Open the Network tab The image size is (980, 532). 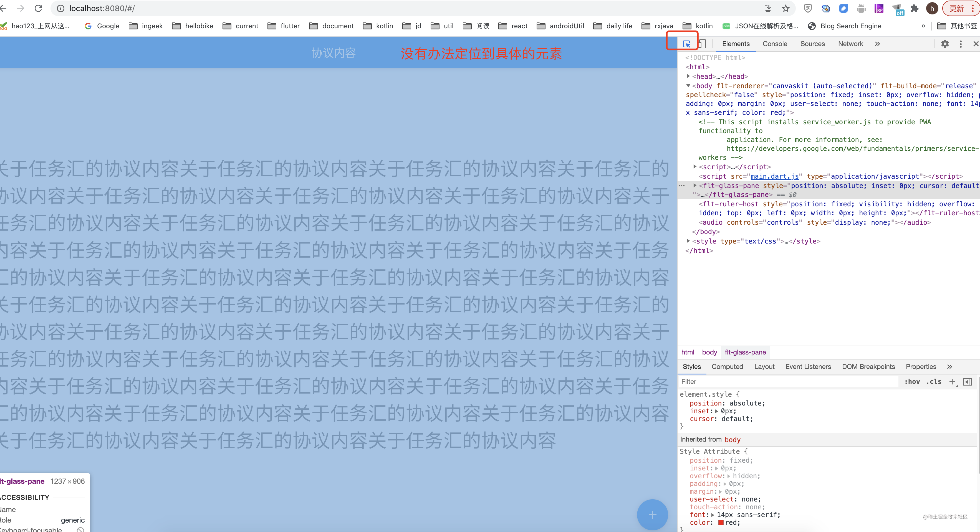[850, 44]
